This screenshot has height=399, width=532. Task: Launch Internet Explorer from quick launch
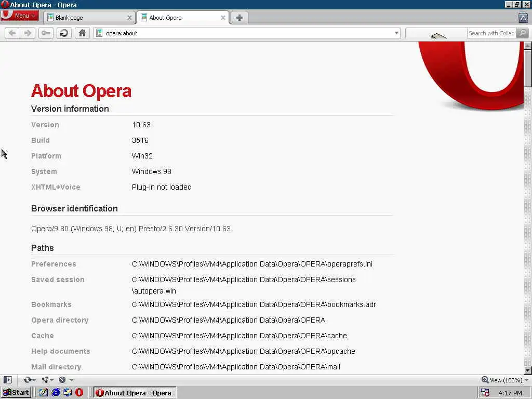tap(56, 393)
